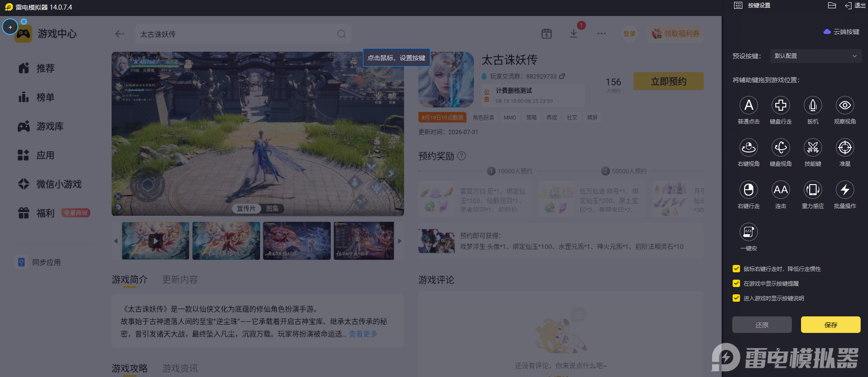Viewport: 868px width, 377px height.
Task: Select the 右键视角 right-click view icon
Action: pos(749,147)
